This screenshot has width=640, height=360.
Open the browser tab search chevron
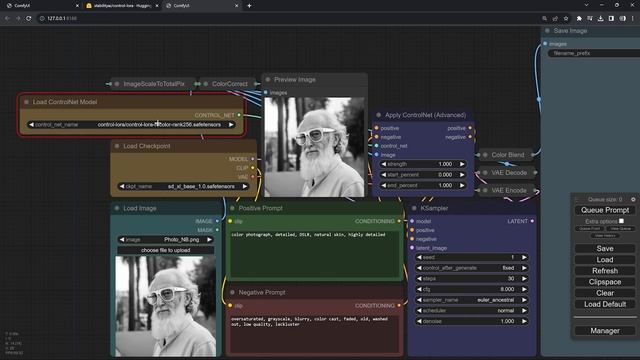tap(586, 5)
